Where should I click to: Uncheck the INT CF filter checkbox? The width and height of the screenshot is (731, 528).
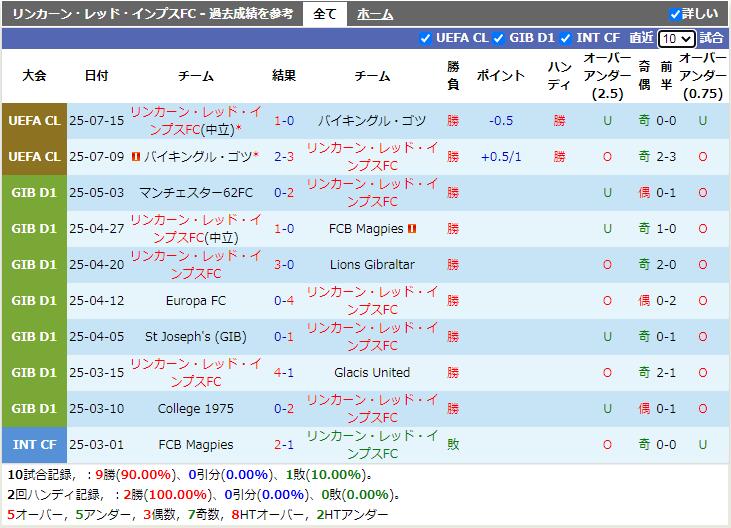[x=565, y=38]
